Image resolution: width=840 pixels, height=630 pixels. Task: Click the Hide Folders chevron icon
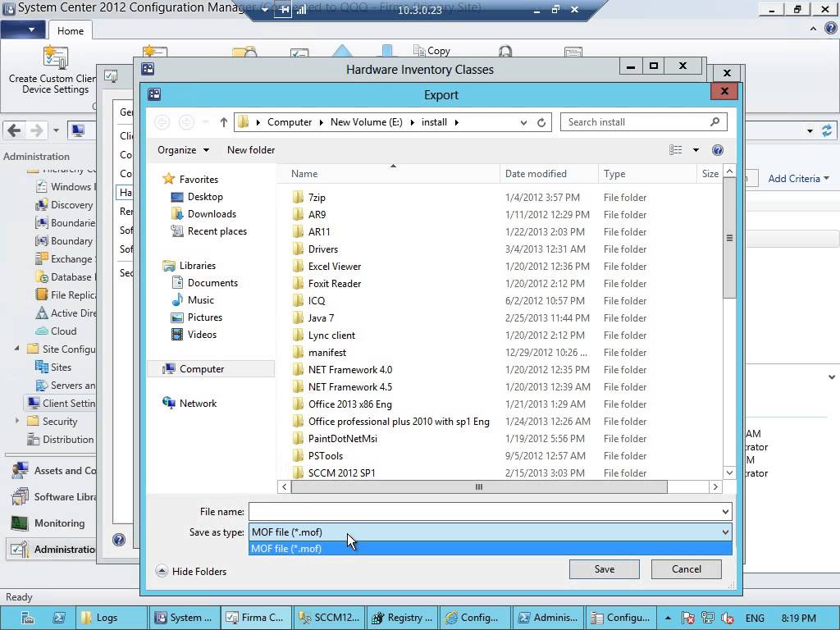pyautogui.click(x=162, y=571)
